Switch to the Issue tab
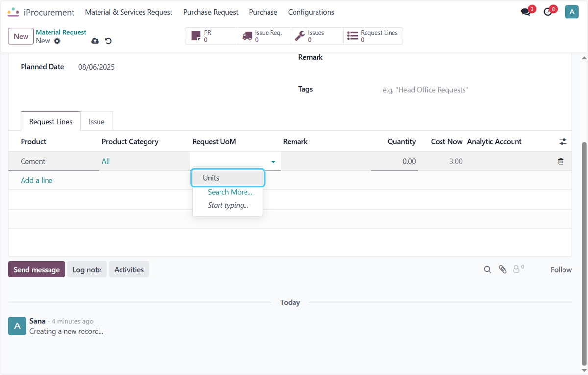This screenshot has height=375, width=588. pos(97,122)
